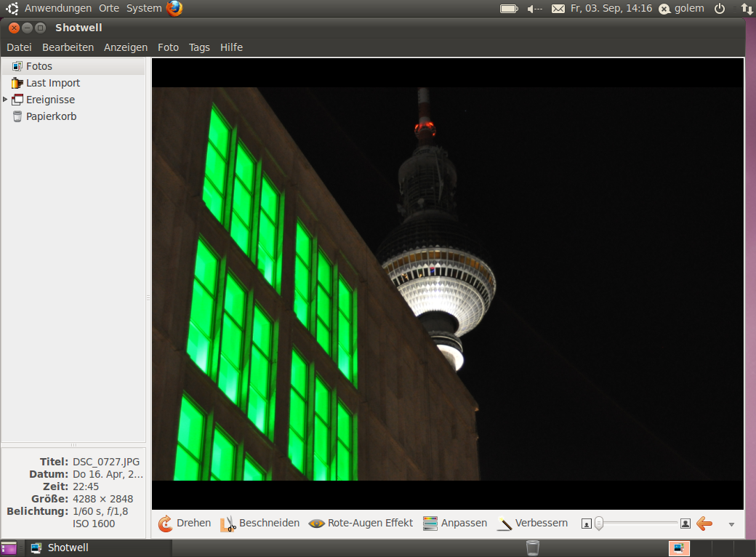This screenshot has width=756, height=557.
Task: Activate the Rote-Augen Effekt tool
Action: (x=317, y=524)
